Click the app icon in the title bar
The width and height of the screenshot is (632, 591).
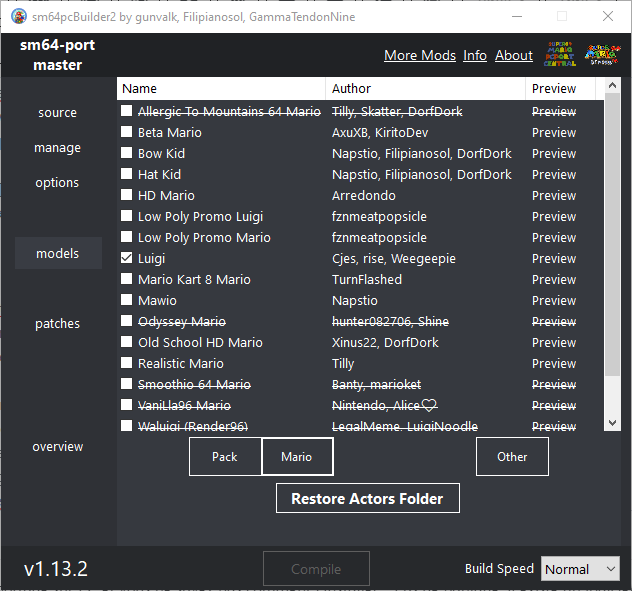(x=17, y=17)
